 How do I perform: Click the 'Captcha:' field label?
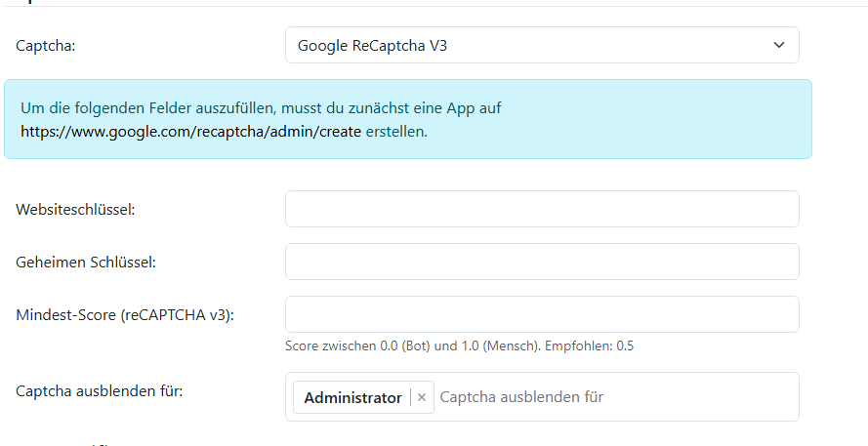point(46,45)
